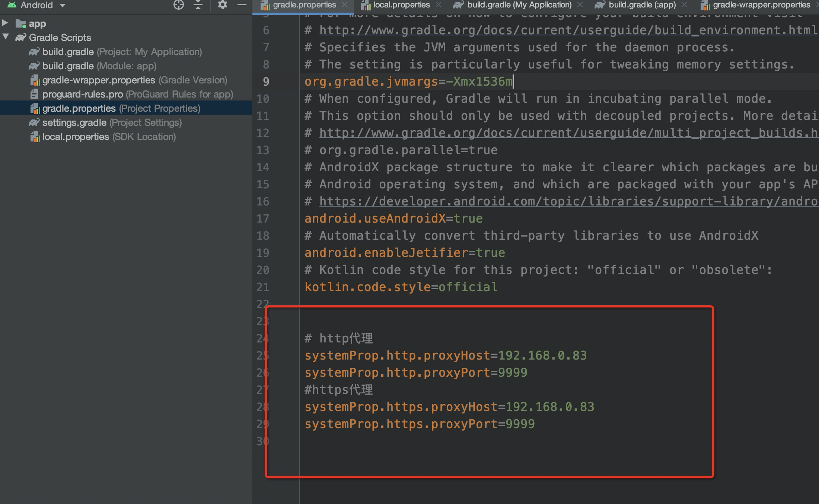Click line number 17 in gutter

(x=262, y=218)
